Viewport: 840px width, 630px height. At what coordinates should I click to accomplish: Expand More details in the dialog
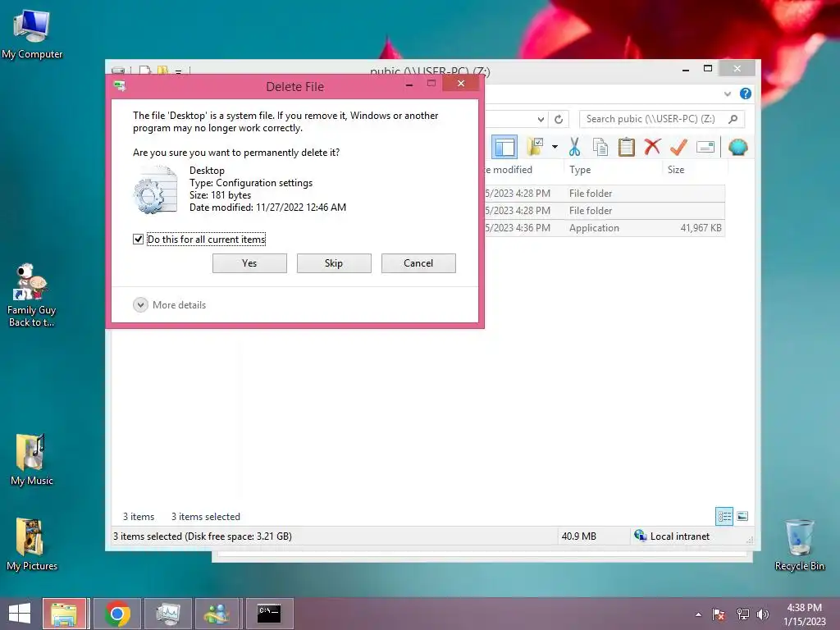(x=169, y=305)
